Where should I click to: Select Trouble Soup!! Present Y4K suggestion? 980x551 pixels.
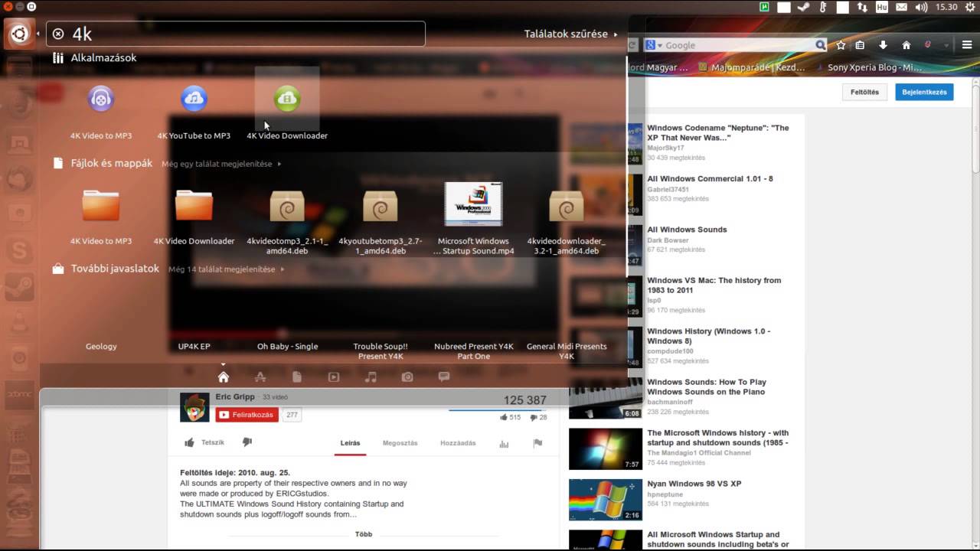[381, 351]
